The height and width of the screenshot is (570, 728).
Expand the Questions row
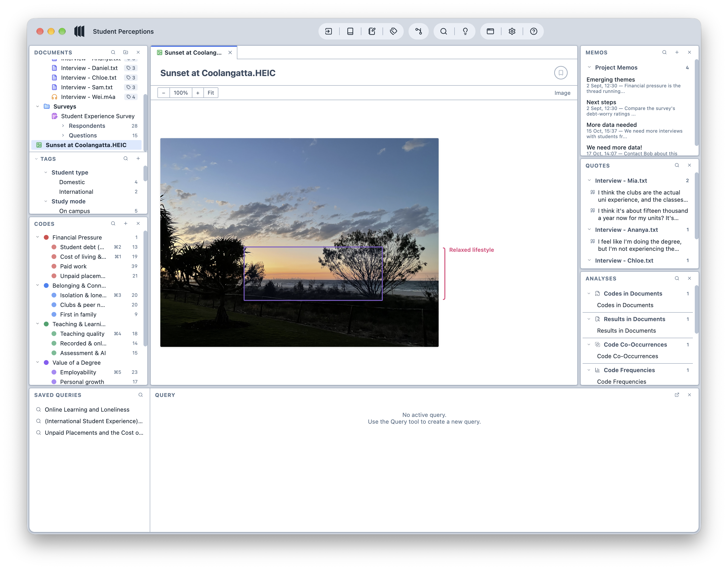pyautogui.click(x=63, y=136)
